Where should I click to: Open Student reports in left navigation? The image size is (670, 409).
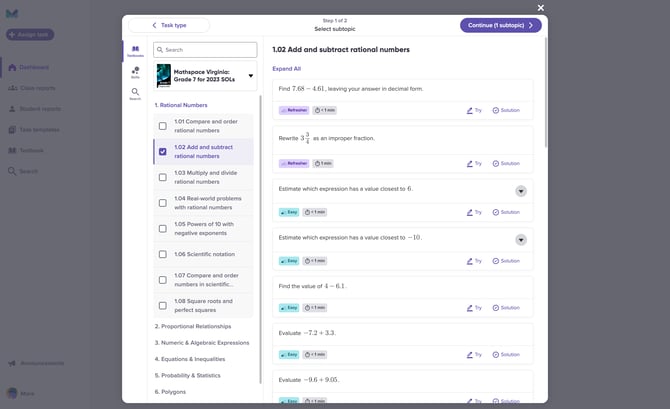click(x=35, y=109)
